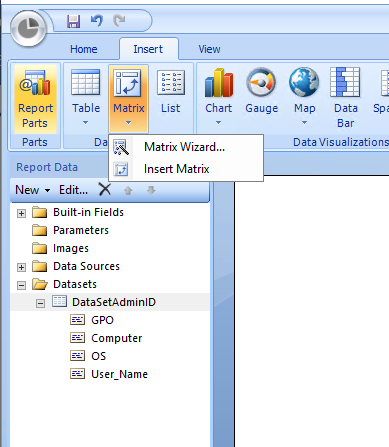Undo the last action
389x447 pixels.
click(97, 21)
